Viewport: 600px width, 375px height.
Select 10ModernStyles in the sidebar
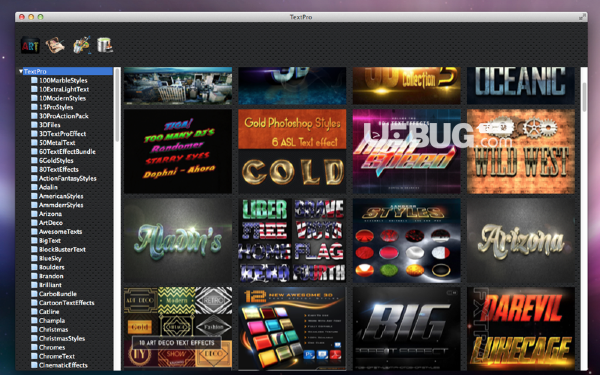[x=62, y=98]
